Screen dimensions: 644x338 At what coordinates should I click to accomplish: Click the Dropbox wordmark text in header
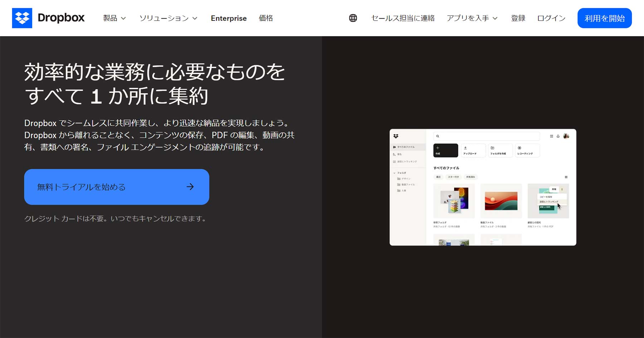61,18
